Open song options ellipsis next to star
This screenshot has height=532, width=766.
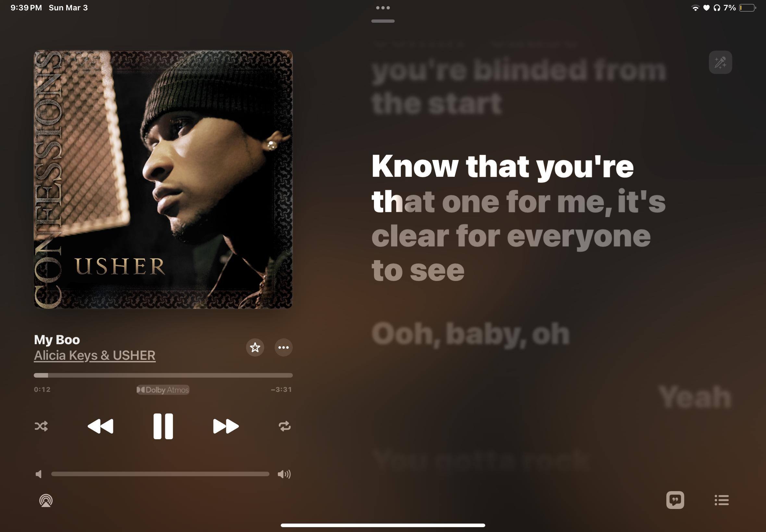tap(283, 348)
